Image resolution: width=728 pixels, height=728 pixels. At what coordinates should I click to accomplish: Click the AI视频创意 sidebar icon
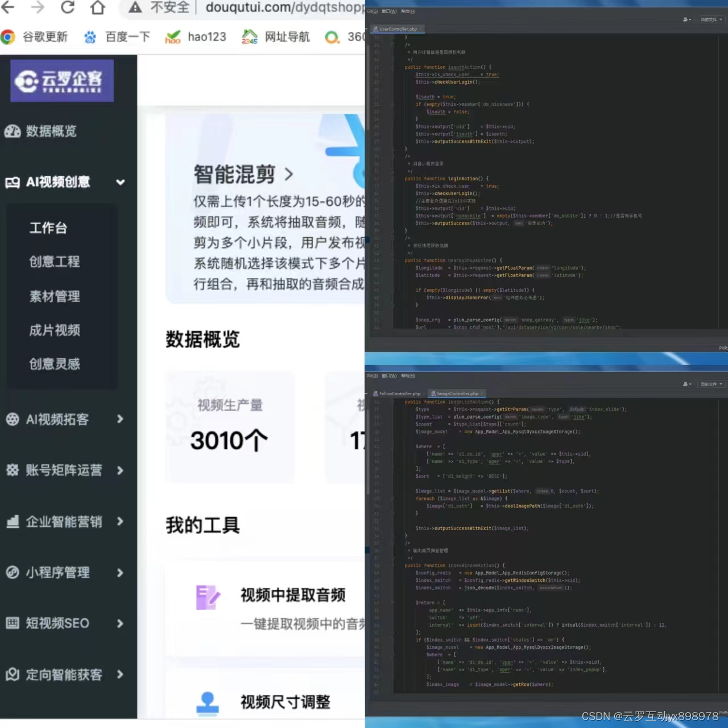pyautogui.click(x=13, y=183)
